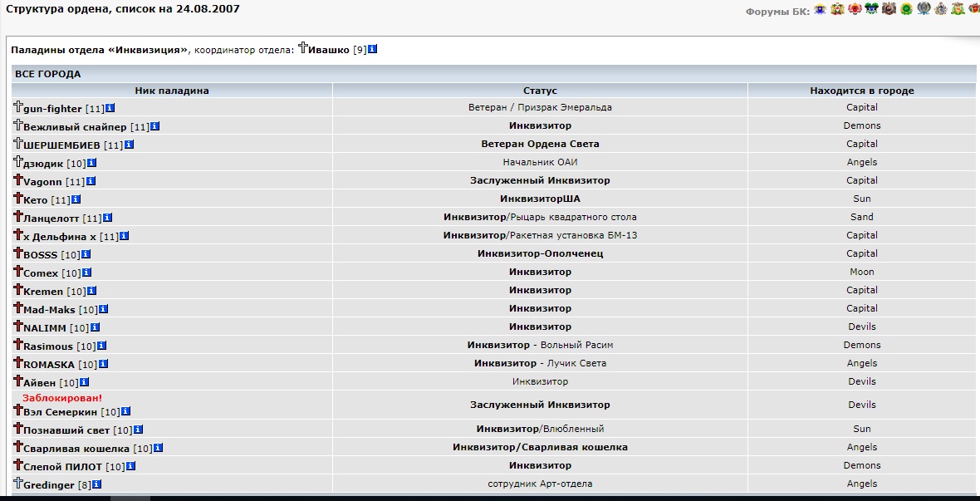Image resolution: width=980 pixels, height=501 pixels.
Task: Click info icon next to Vagonn
Action: pos(91,181)
